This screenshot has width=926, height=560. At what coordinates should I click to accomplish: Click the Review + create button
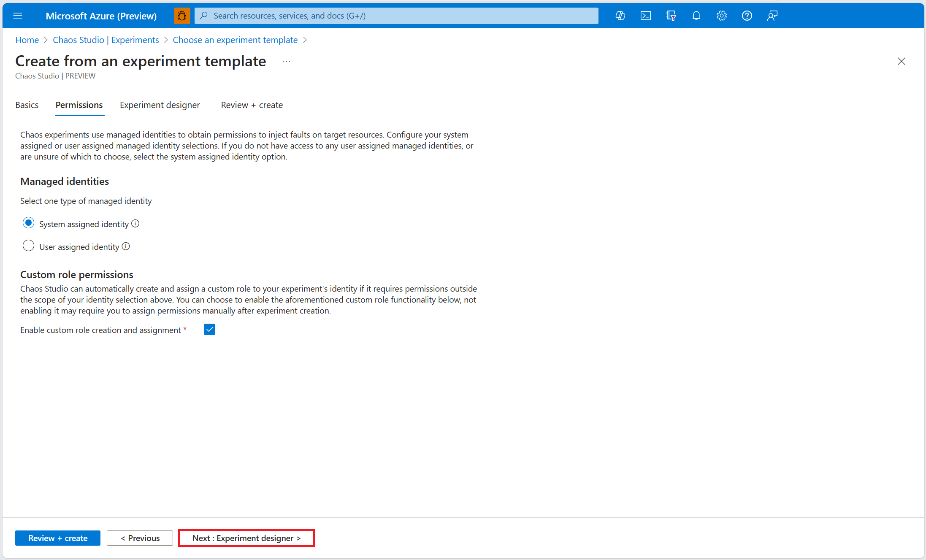pos(57,538)
